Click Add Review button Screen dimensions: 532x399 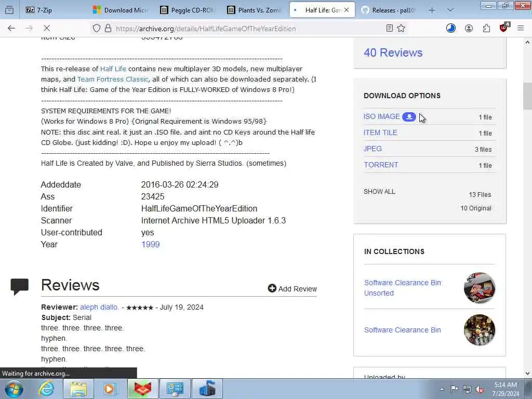click(x=292, y=289)
